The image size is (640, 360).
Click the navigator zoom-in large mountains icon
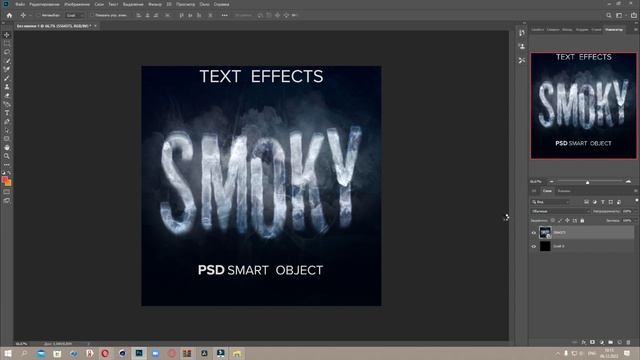pos(628,181)
